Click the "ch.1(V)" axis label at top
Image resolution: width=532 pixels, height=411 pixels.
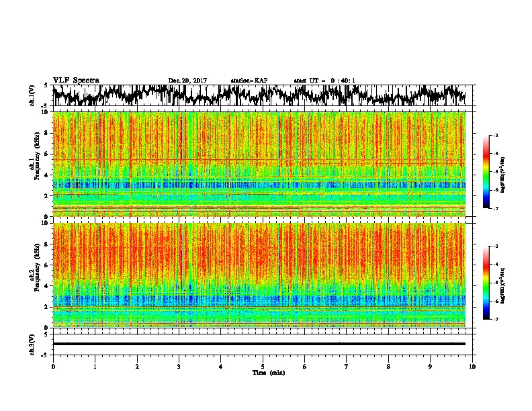[32, 95]
